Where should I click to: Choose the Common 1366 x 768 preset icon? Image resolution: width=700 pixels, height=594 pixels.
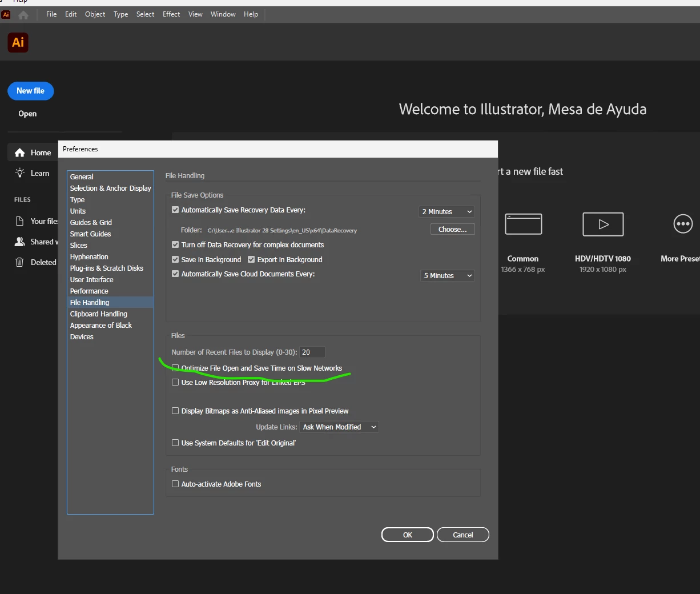coord(523,224)
